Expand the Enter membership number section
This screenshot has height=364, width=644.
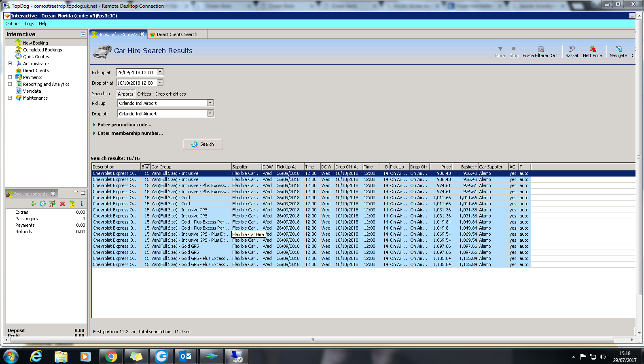tap(128, 133)
